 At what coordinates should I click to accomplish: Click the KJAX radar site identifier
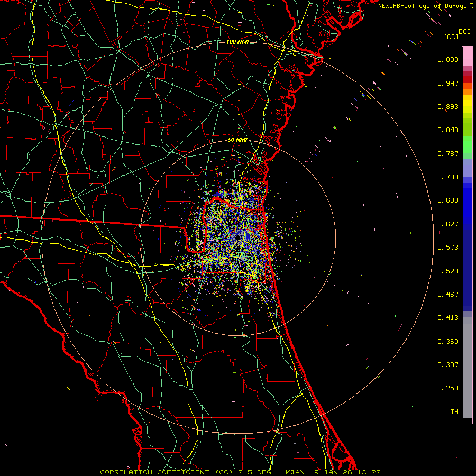point(296,472)
